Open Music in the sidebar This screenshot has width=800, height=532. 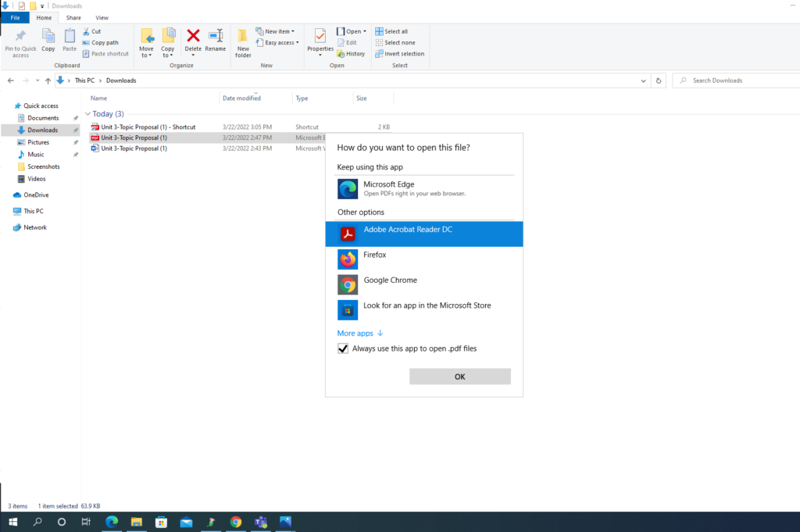[x=36, y=154]
